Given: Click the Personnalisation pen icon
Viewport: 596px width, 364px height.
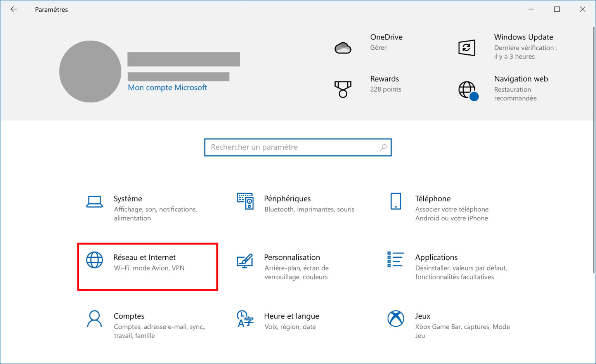Looking at the screenshot, I should click(245, 260).
